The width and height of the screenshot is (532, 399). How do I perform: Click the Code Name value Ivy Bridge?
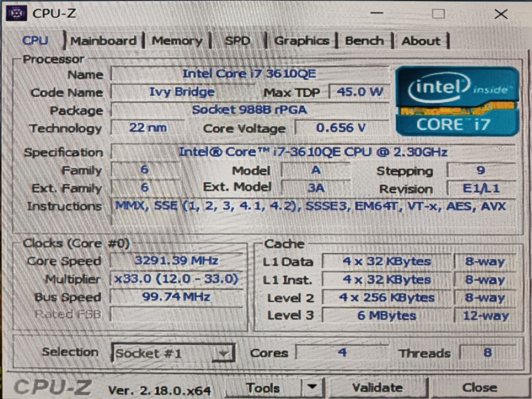182,92
